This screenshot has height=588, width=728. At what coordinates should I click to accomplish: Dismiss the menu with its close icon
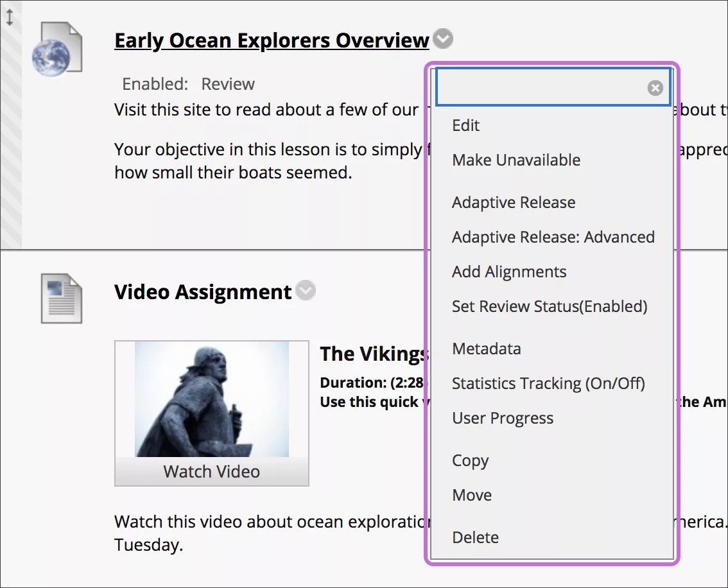(655, 88)
